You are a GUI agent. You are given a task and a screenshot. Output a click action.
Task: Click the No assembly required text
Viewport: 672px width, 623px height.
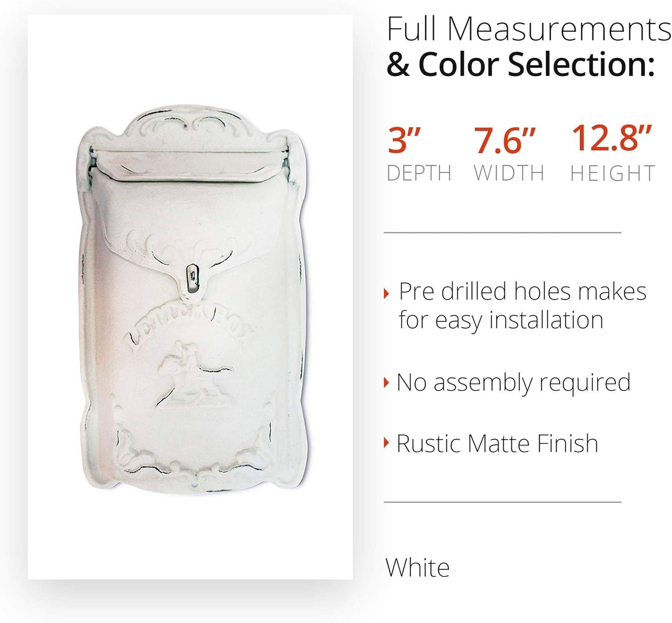(x=513, y=383)
